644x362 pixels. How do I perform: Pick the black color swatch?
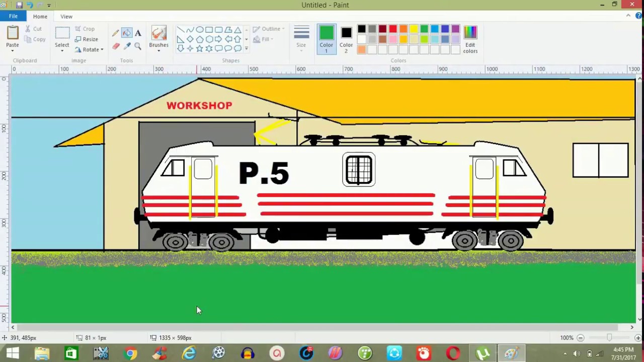(362, 29)
